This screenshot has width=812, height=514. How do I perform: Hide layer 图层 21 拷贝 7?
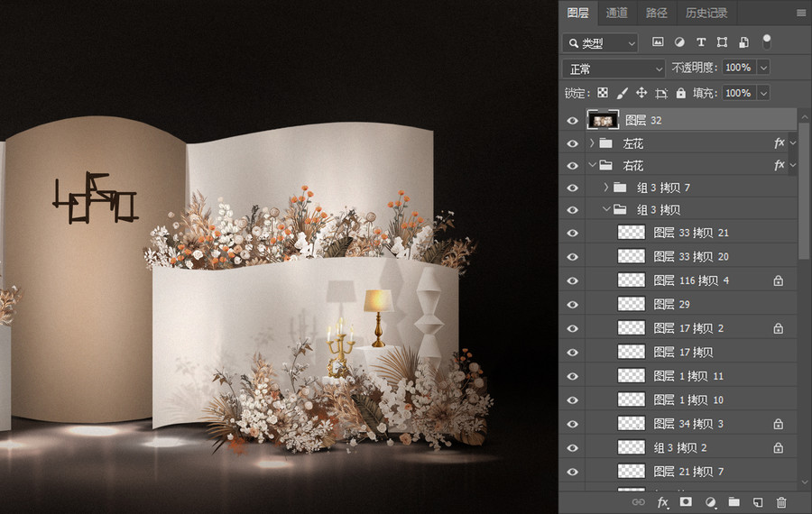[572, 472]
